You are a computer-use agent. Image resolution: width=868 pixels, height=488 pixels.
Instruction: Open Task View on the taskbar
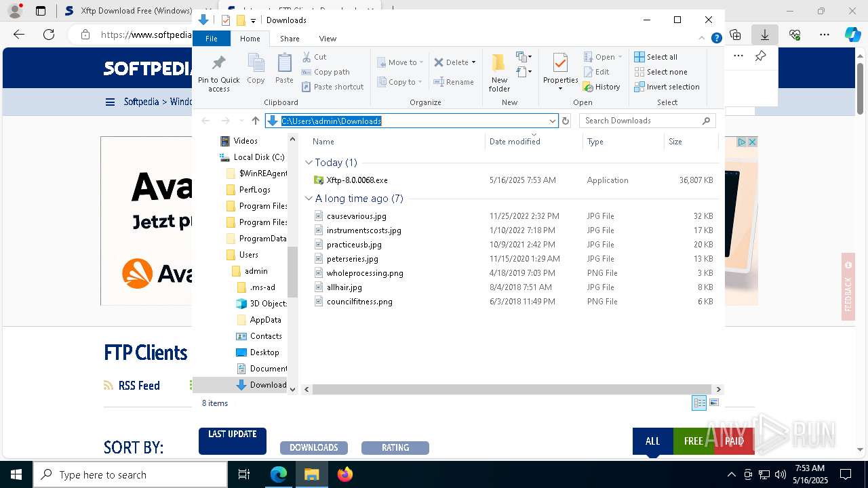[245, 474]
